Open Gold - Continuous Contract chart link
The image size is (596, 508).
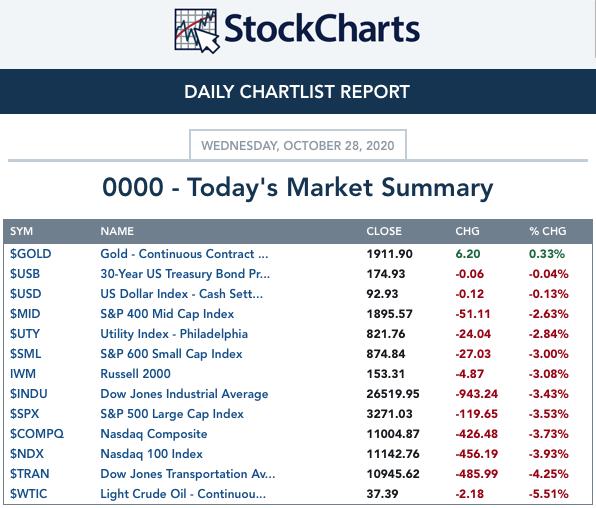(184, 254)
